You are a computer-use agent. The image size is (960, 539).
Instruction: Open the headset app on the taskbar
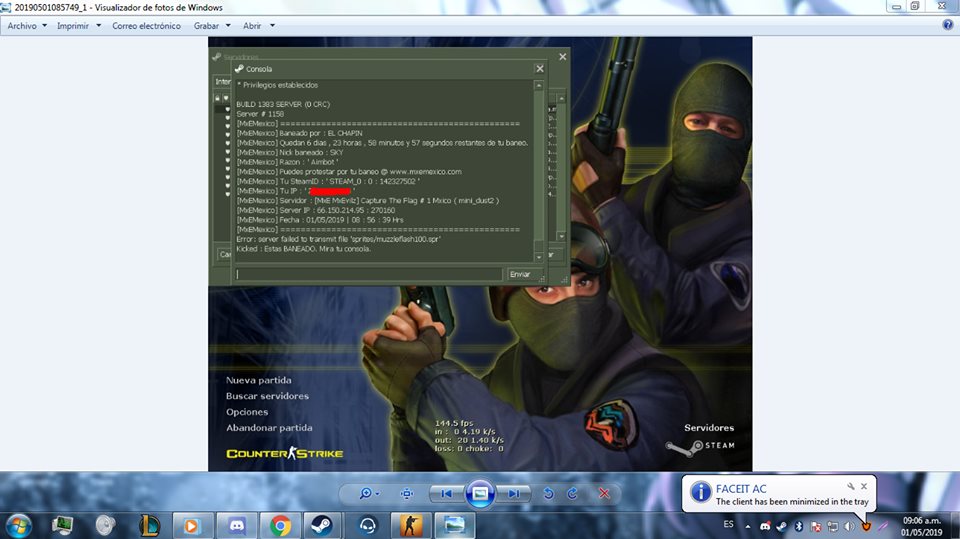367,526
